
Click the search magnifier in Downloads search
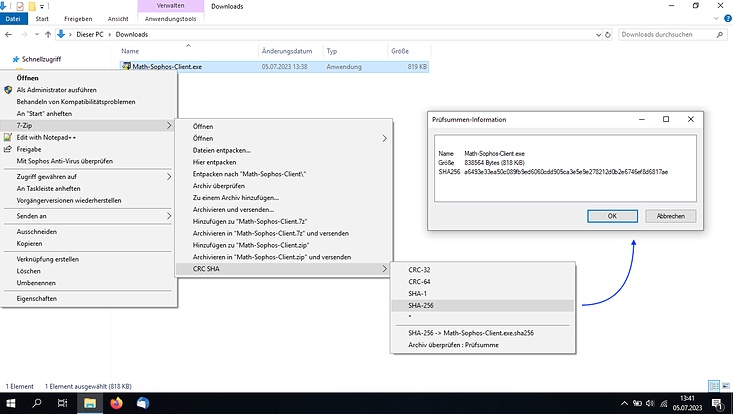[x=719, y=35]
